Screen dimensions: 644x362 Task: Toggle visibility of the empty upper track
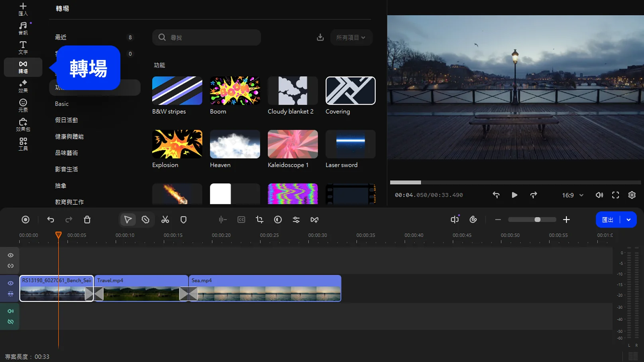11,255
